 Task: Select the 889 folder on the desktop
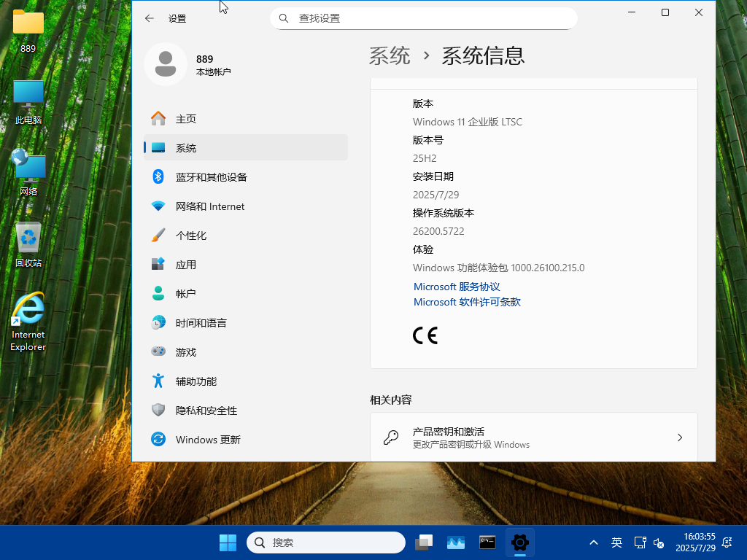click(28, 31)
